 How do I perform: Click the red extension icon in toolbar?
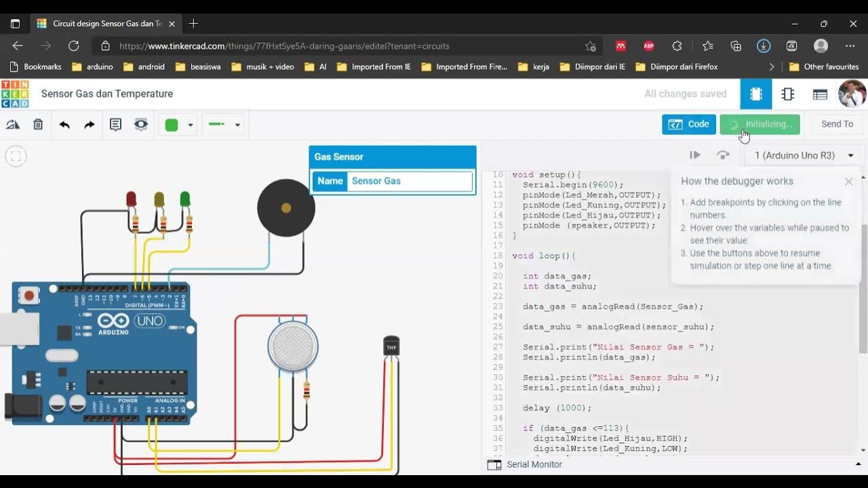point(620,46)
